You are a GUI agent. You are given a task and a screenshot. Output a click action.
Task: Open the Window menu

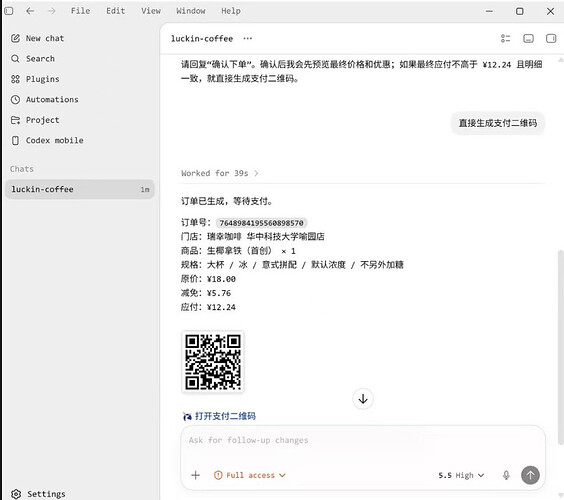tap(191, 11)
